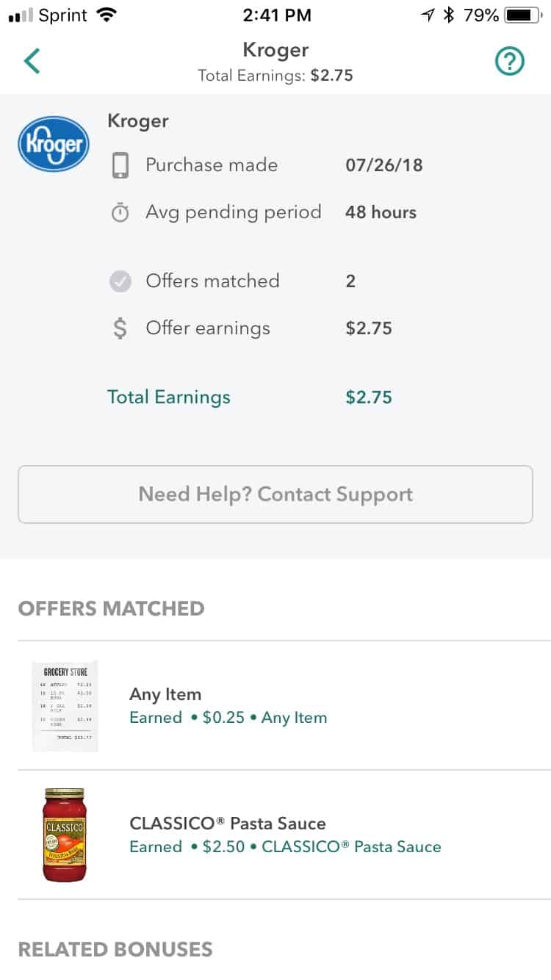This screenshot has width=551, height=980.
Task: Open the help question mark icon
Action: tap(509, 62)
